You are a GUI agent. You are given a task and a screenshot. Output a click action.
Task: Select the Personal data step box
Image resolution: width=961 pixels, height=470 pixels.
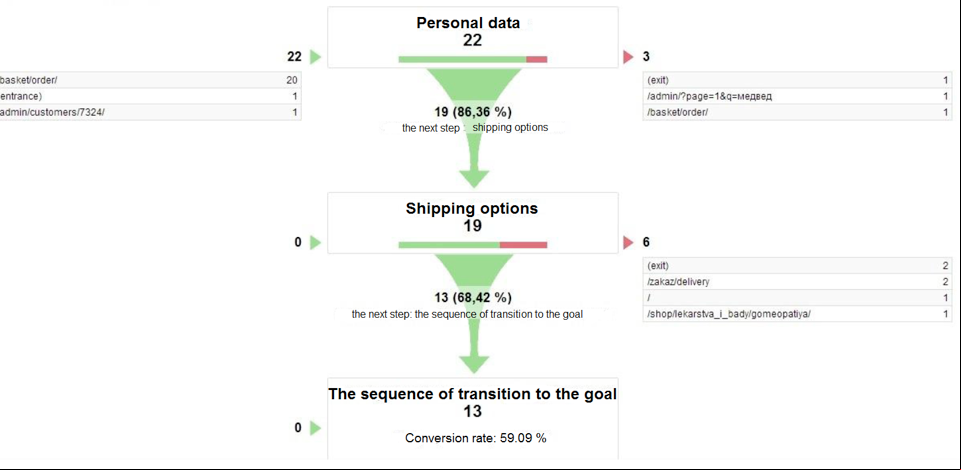tap(473, 37)
